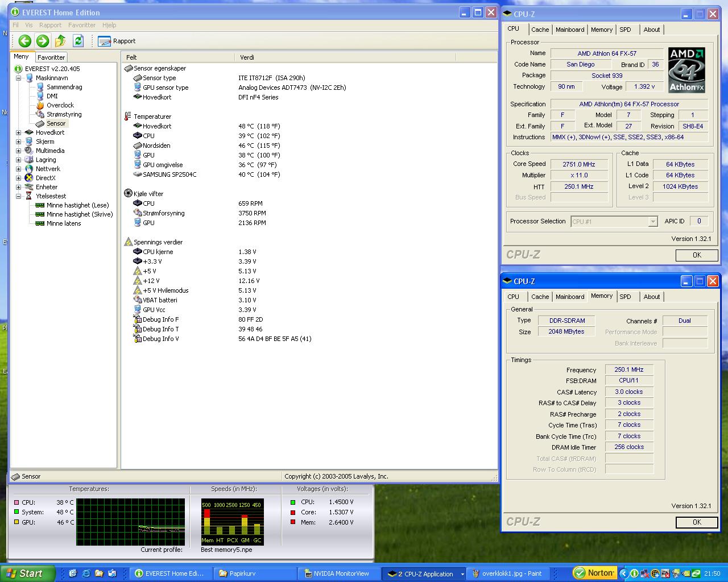
Task: Switch to overklokk1.jpg - Paint taskbar button
Action: (x=508, y=573)
